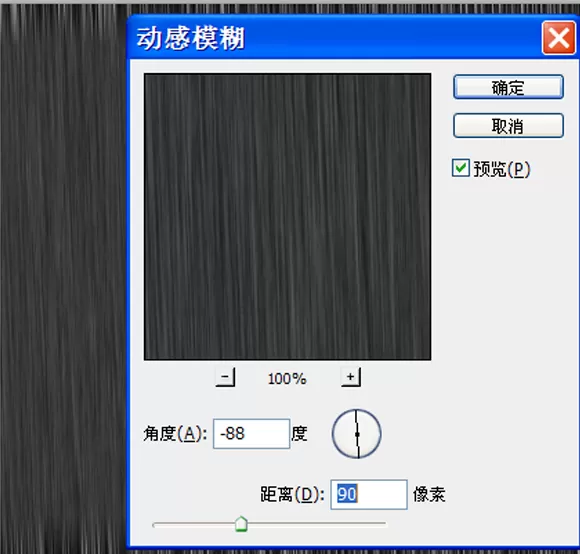Click the 取消 (Cancel) button

508,126
